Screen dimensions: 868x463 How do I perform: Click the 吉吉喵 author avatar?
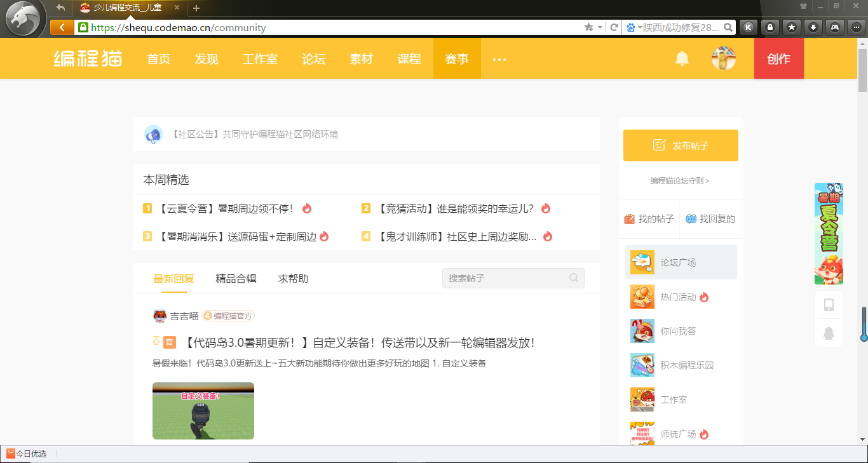(x=160, y=316)
